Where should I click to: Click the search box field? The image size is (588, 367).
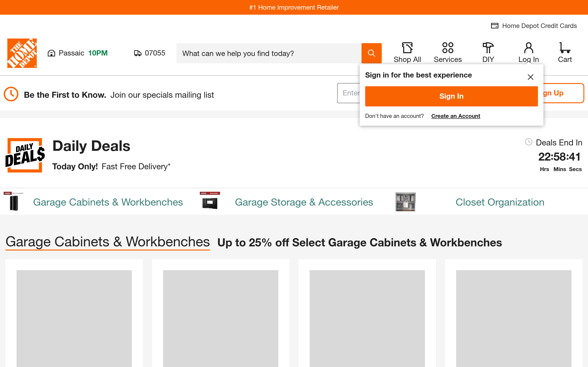coord(269,53)
